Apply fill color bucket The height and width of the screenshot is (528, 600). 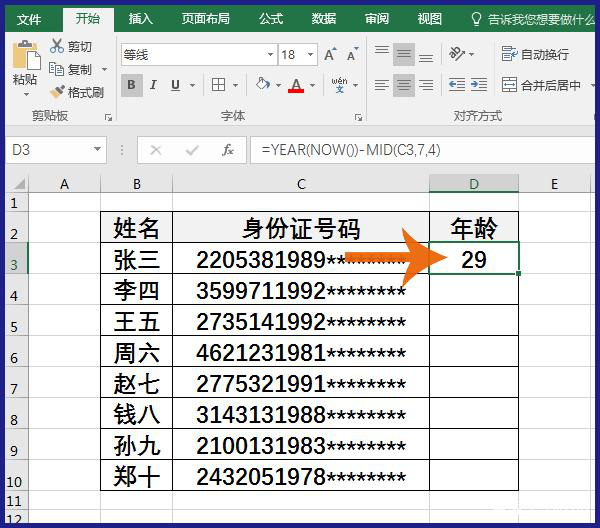pyautogui.click(x=263, y=84)
